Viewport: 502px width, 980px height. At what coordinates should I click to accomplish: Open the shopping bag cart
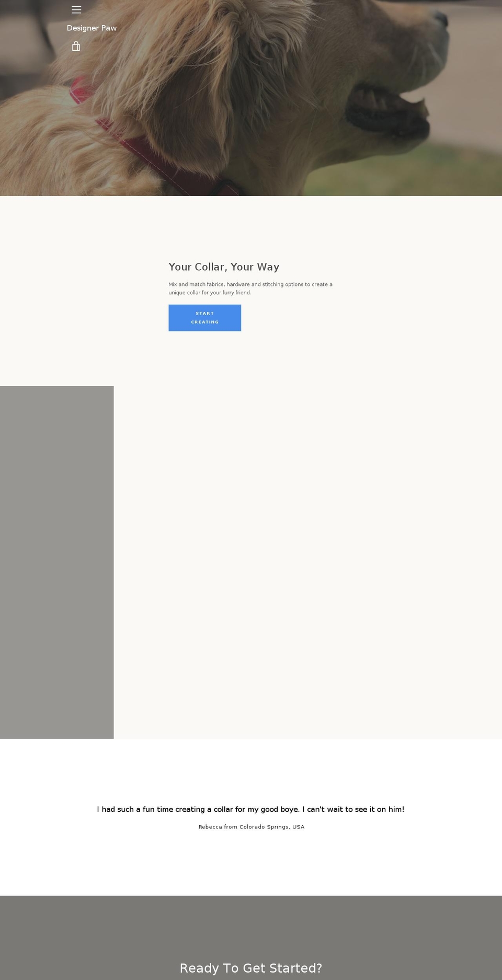76,46
